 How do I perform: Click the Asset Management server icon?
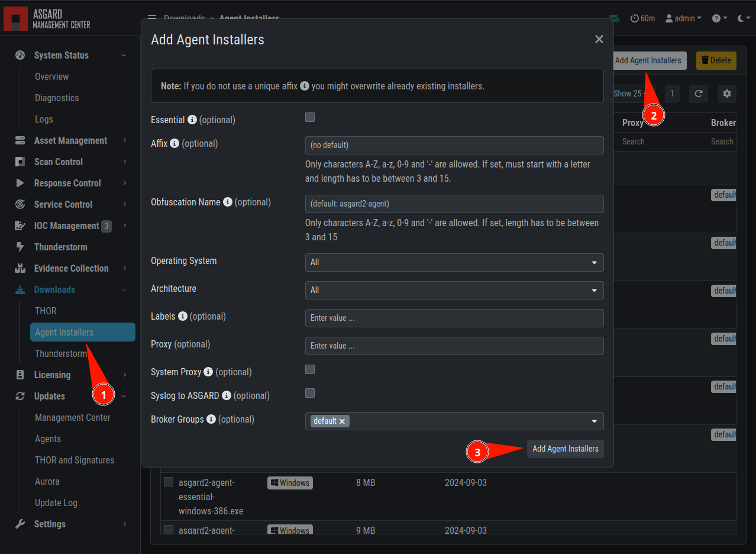(x=20, y=140)
